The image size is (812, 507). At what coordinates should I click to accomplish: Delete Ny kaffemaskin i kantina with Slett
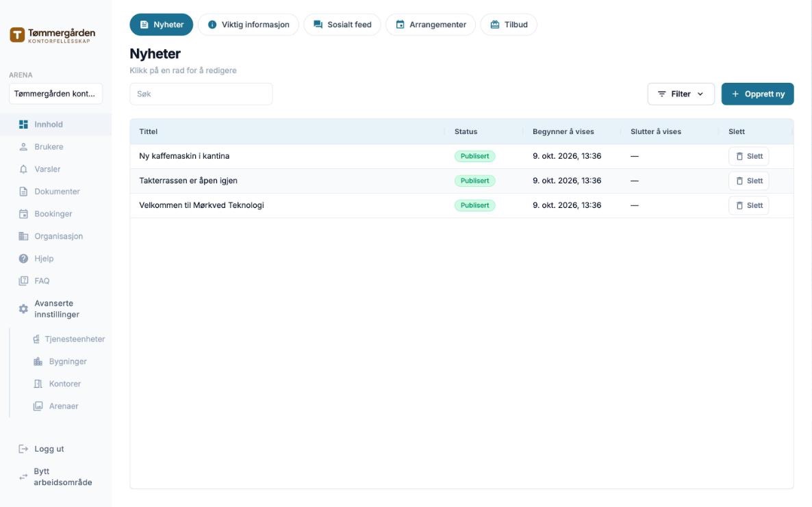(x=748, y=156)
